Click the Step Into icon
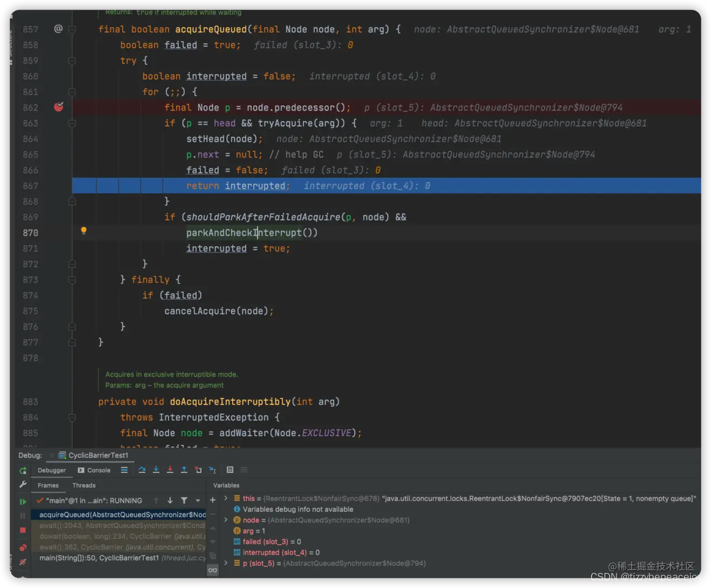Viewport: 711px width, 588px height. click(x=156, y=470)
